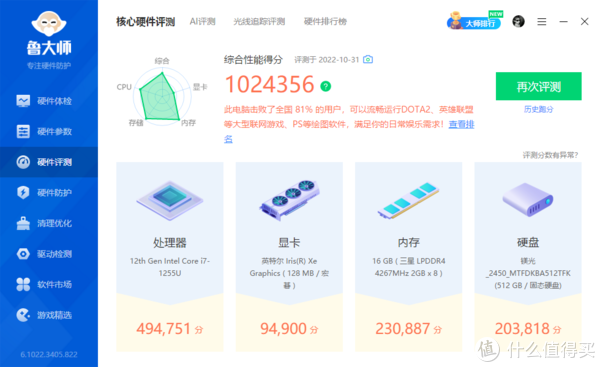
Task: Click 评测分数有异常? link
Action: coord(550,155)
